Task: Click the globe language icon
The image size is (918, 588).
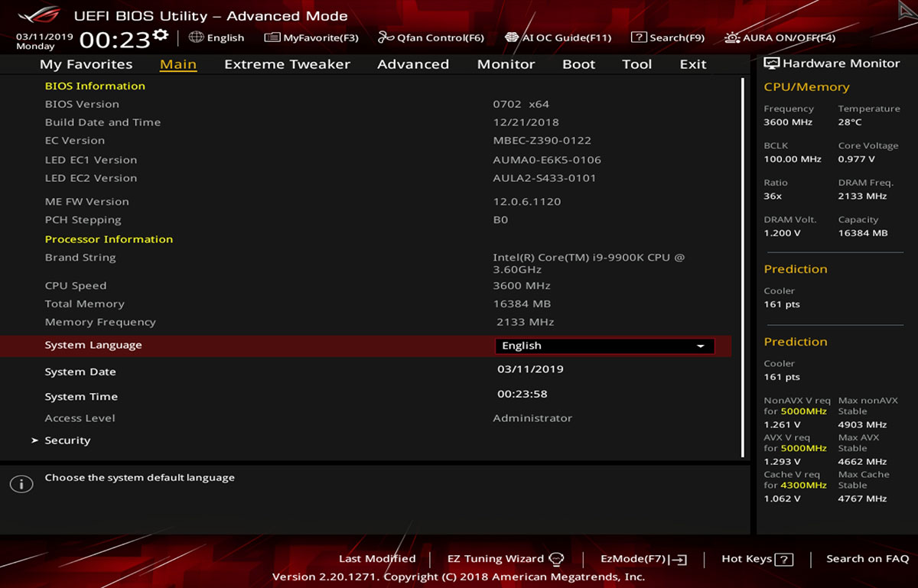Action: pos(196,37)
